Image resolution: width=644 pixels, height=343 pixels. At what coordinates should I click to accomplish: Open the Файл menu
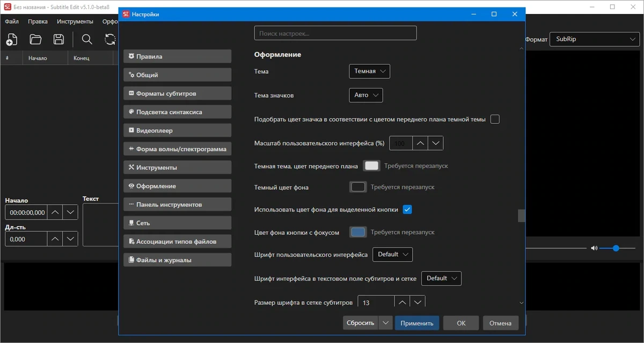point(12,21)
